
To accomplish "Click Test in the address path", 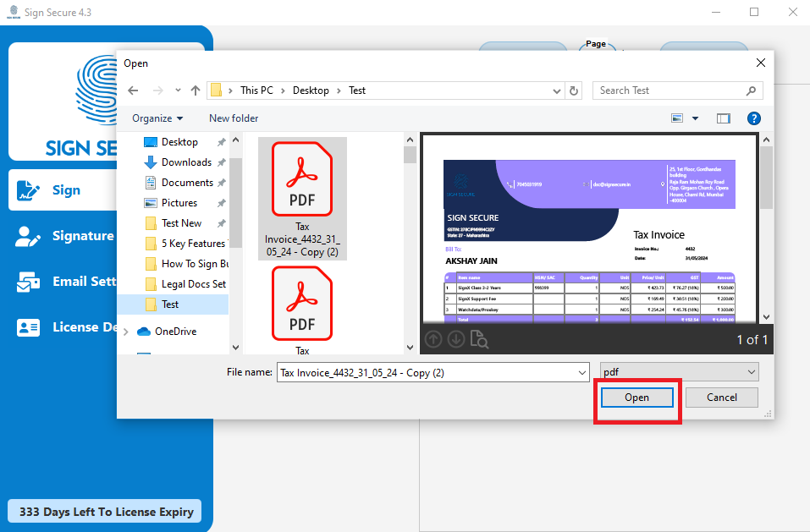I will 357,90.
